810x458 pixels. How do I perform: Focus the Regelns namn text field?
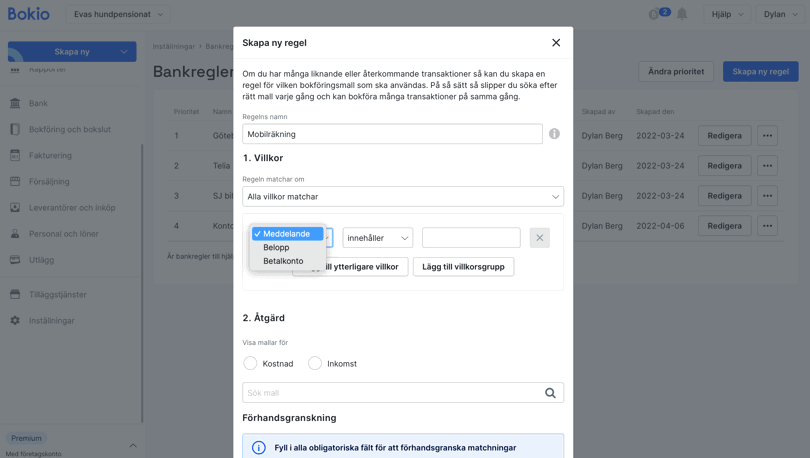pyautogui.click(x=392, y=134)
